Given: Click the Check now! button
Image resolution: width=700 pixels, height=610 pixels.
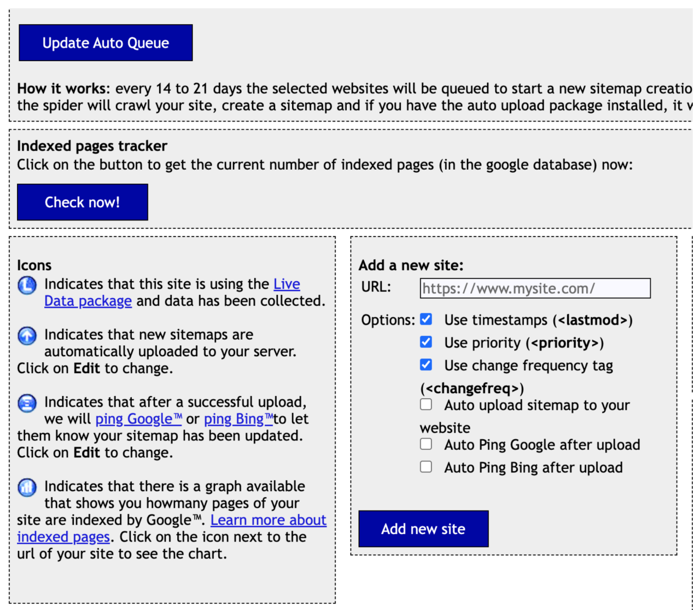Looking at the screenshot, I should [83, 202].
